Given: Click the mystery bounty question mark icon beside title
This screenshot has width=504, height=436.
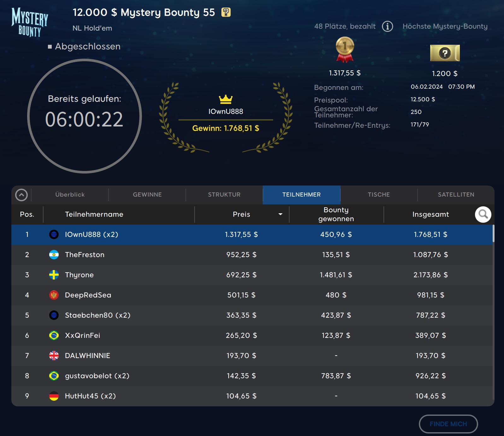Looking at the screenshot, I should pyautogui.click(x=226, y=12).
